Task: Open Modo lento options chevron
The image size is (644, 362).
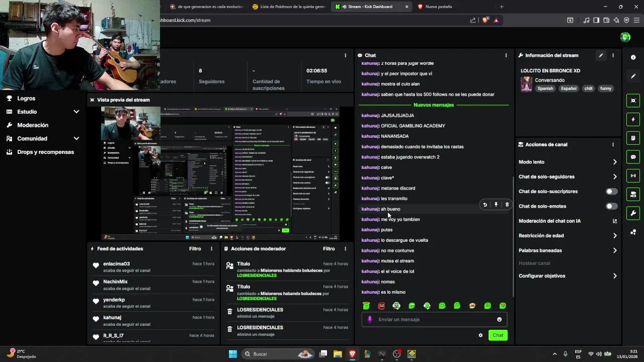Action: pyautogui.click(x=615, y=162)
